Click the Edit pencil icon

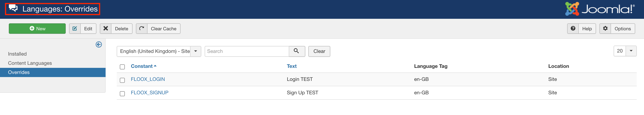point(75,29)
